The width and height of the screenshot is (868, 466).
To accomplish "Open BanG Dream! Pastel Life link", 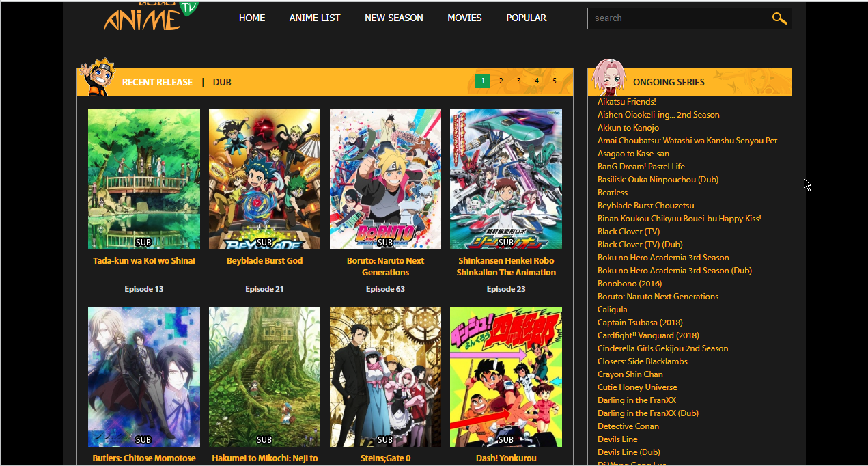I will pos(641,167).
